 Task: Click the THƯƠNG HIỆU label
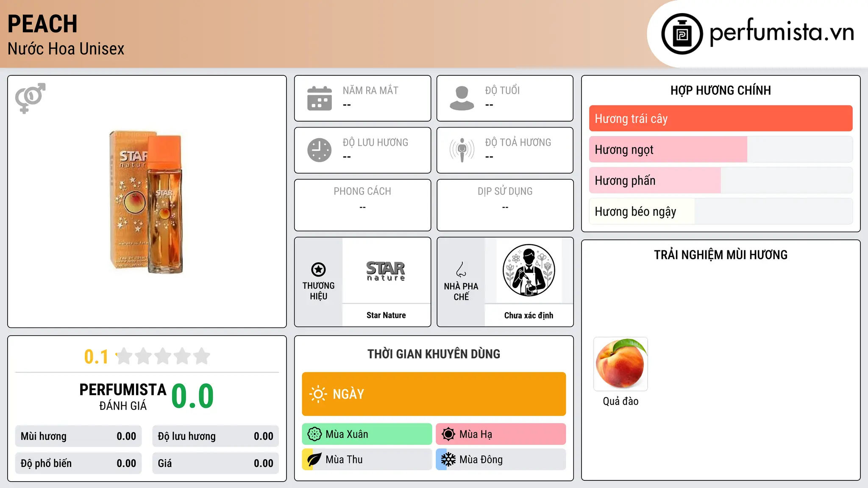pyautogui.click(x=318, y=291)
